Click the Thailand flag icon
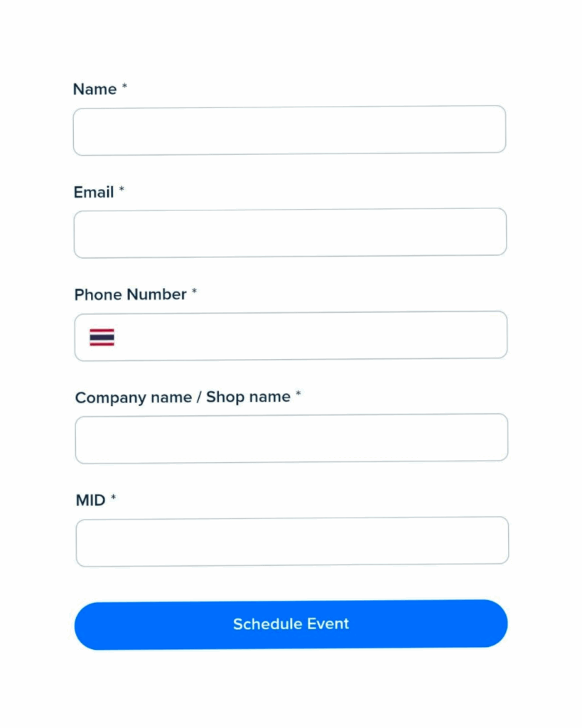582x728 pixels. click(x=102, y=337)
